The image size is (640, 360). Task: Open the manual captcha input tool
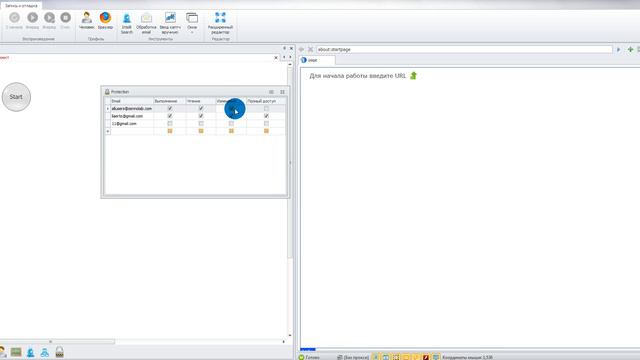(x=170, y=18)
